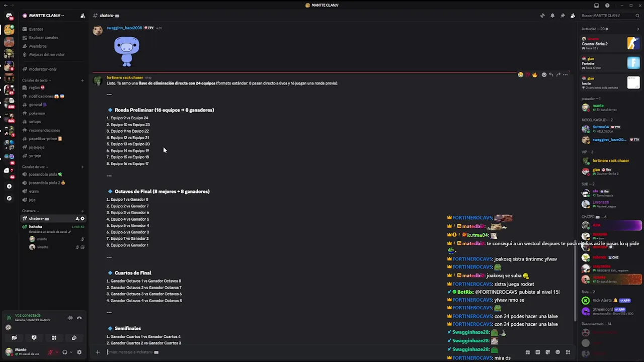Open the Eventos menu item
The height and width of the screenshot is (362, 644).
(36, 29)
